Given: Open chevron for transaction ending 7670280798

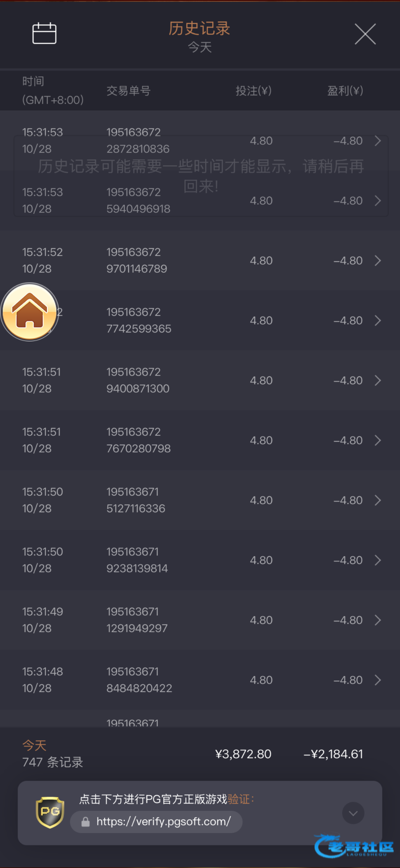Looking at the screenshot, I should click(378, 440).
